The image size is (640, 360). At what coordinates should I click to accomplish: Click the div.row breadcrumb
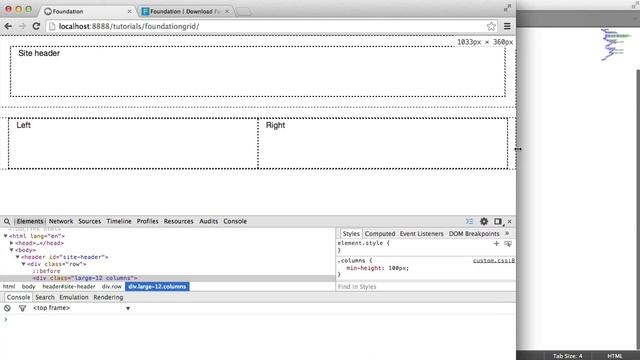coord(111,287)
